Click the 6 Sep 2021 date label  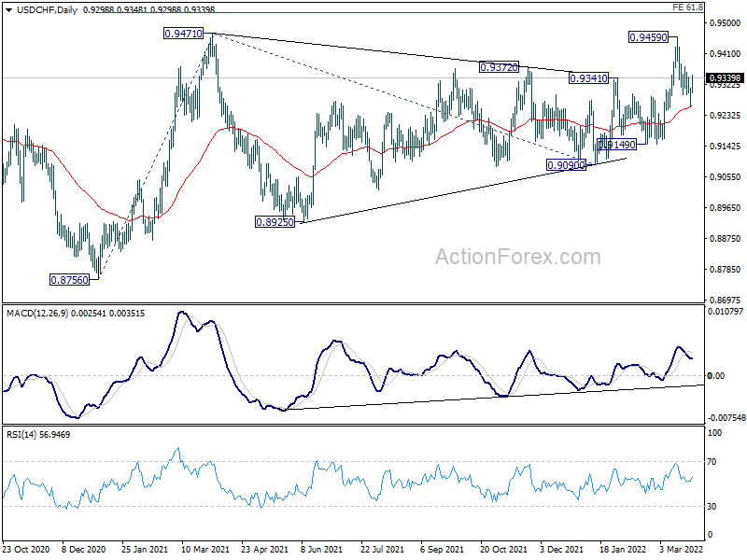442,549
